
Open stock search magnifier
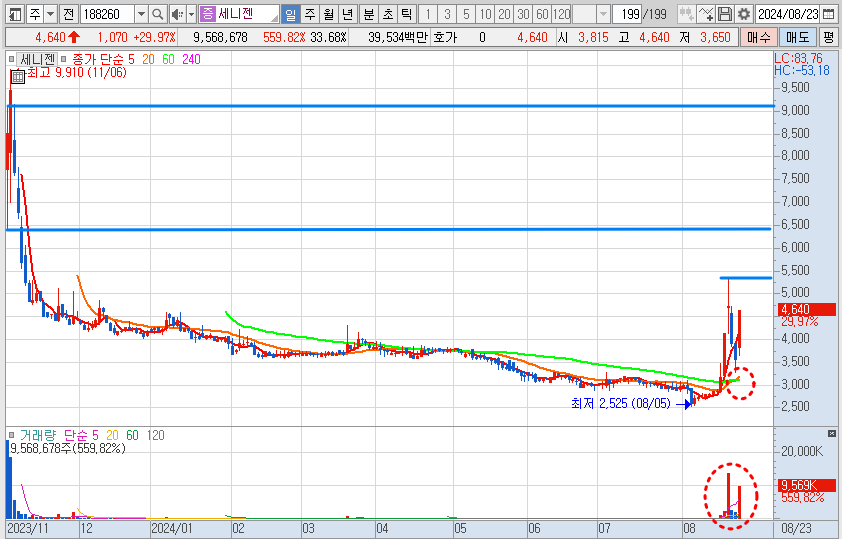157,14
